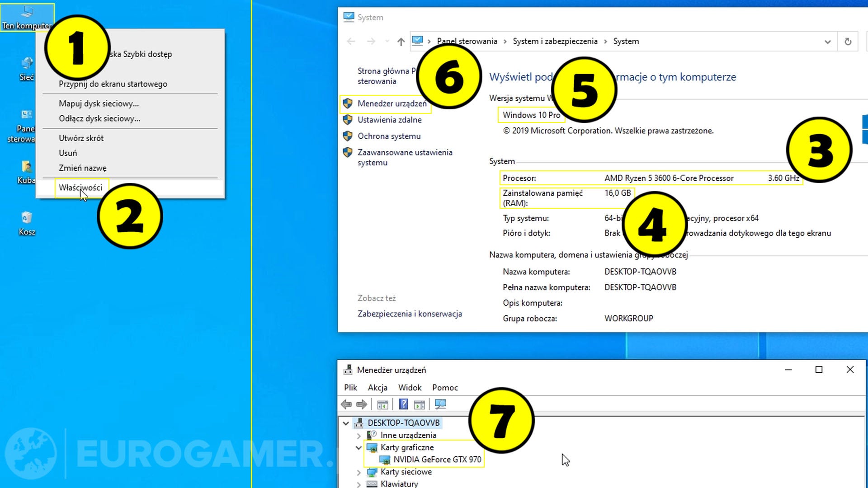Open Menedżer urządzeń link in sidebar
868x488 pixels.
coord(392,103)
